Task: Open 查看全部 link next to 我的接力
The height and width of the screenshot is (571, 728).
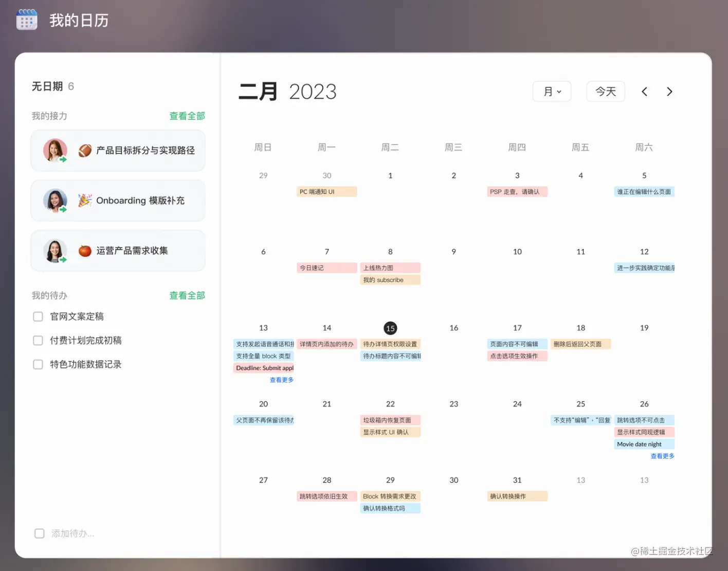Action: pos(187,116)
